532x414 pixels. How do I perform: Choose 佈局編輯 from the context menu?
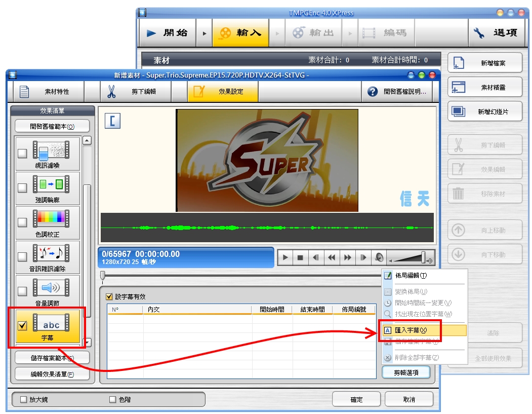click(411, 276)
